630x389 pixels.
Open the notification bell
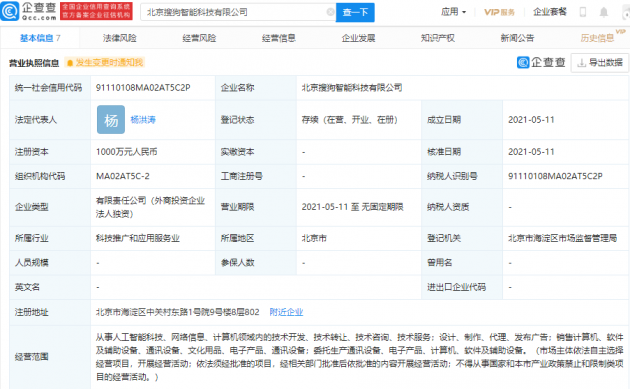pyautogui.click(x=603, y=12)
